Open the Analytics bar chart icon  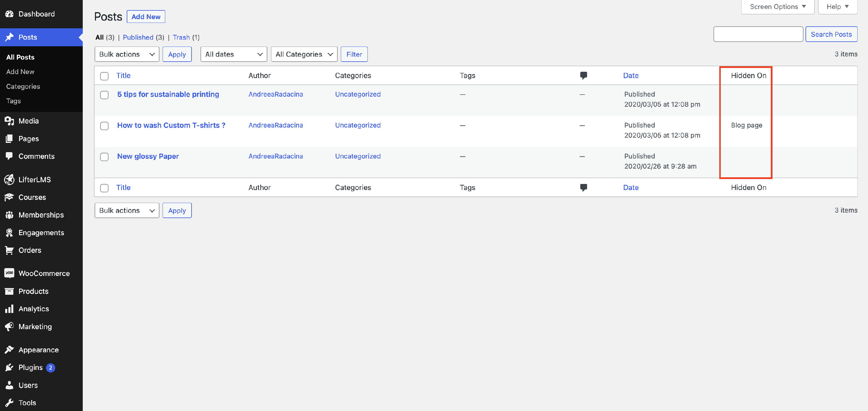[x=9, y=309]
